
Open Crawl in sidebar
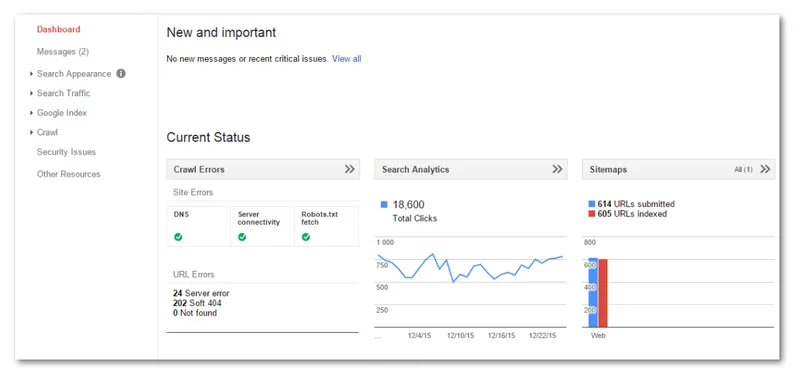47,132
